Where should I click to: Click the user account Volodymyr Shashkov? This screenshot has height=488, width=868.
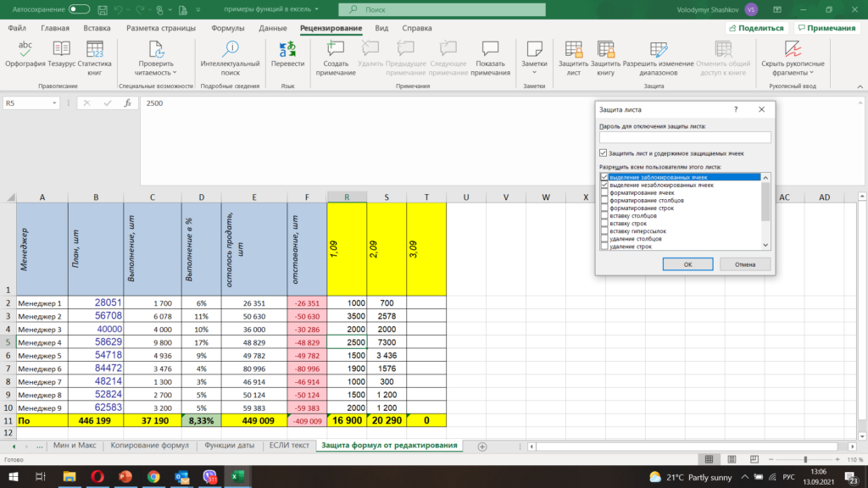click(717, 9)
